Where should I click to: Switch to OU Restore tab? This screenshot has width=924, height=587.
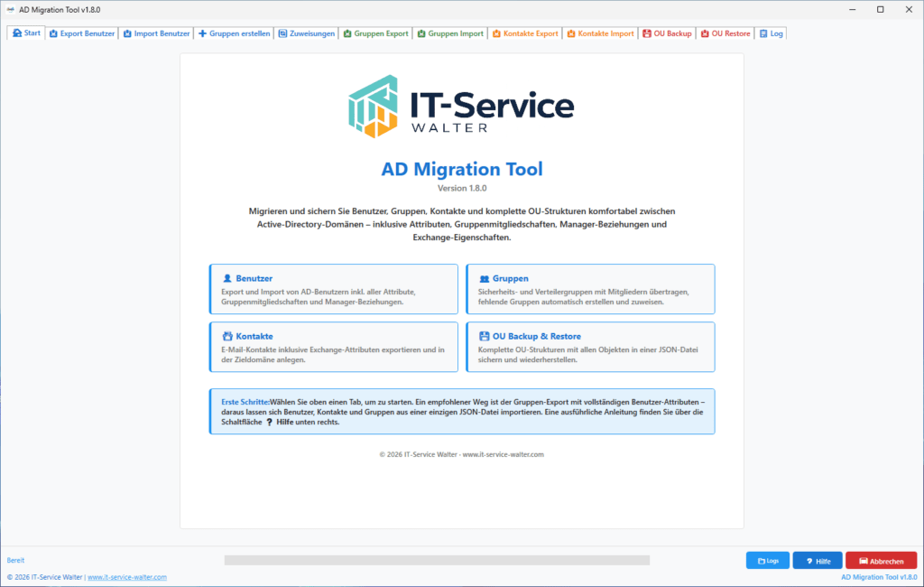(725, 33)
